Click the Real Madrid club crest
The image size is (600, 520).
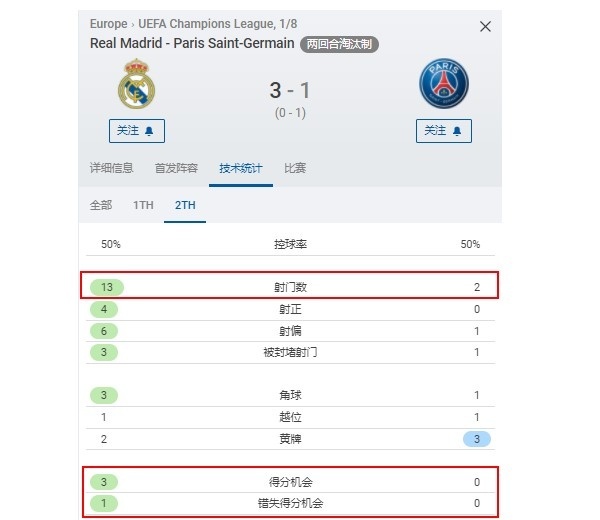pos(136,84)
